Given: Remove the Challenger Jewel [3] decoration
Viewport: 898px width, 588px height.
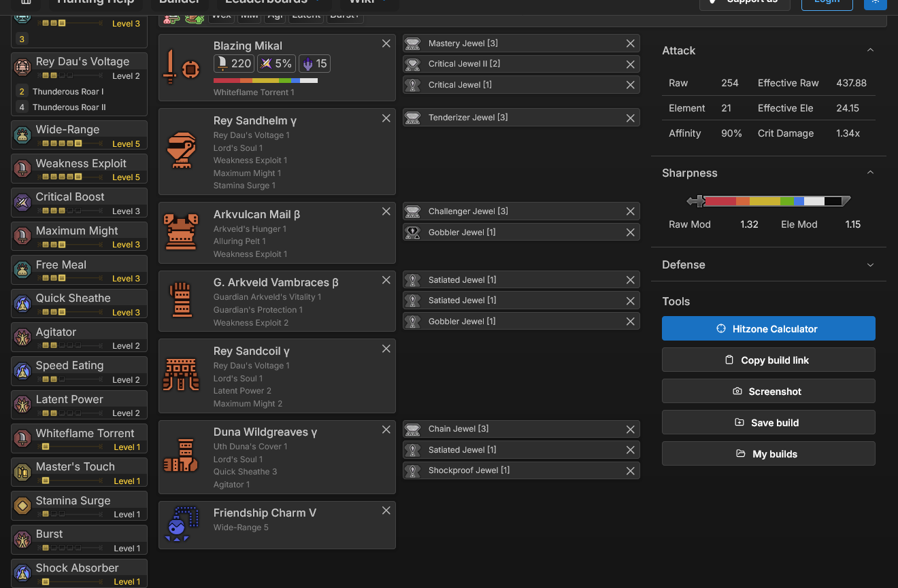Looking at the screenshot, I should tap(631, 211).
